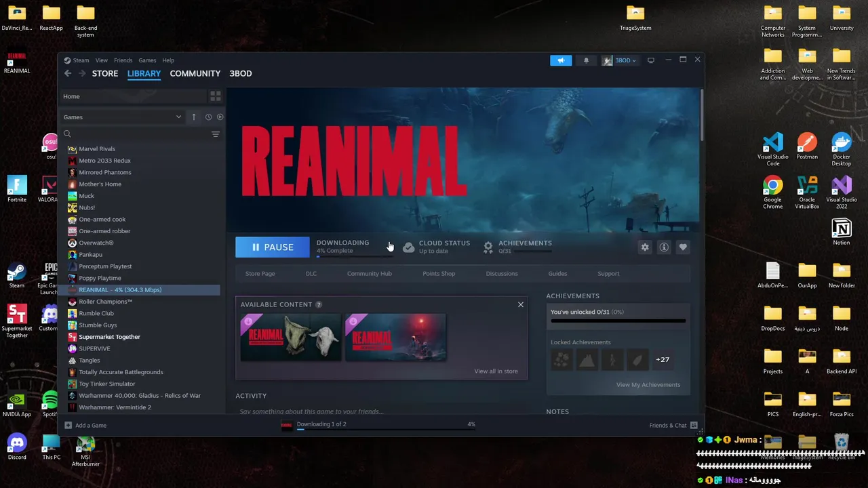This screenshot has width=868, height=488.
Task: Open the Google Chrome desktop icon
Action: 773,192
